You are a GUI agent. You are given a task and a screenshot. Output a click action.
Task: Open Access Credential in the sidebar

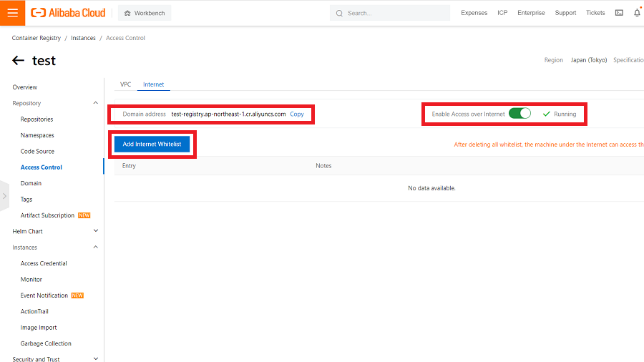(x=44, y=263)
